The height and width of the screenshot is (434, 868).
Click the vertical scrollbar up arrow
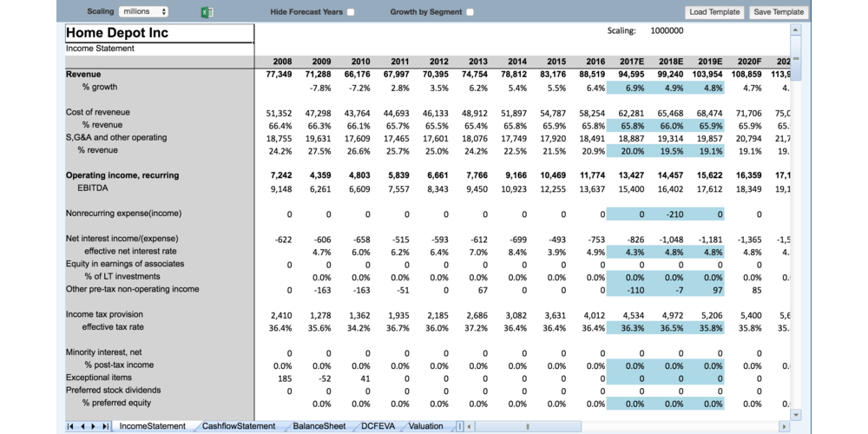coord(796,30)
